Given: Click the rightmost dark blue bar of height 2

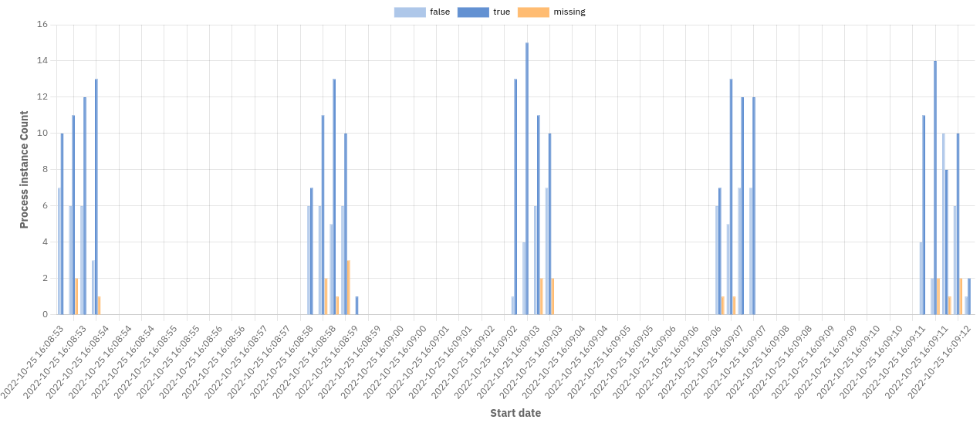Looking at the screenshot, I should [x=969, y=296].
